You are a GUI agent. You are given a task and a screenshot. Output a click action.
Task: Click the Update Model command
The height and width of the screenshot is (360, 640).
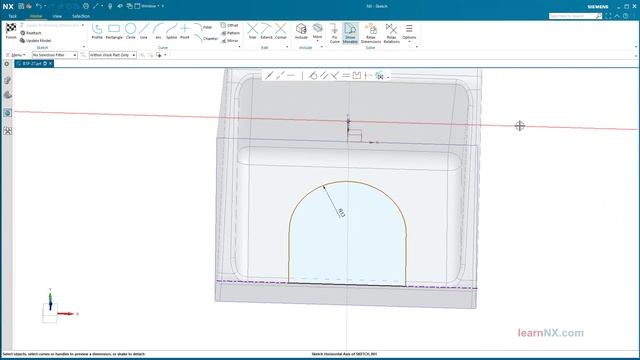tap(36, 40)
